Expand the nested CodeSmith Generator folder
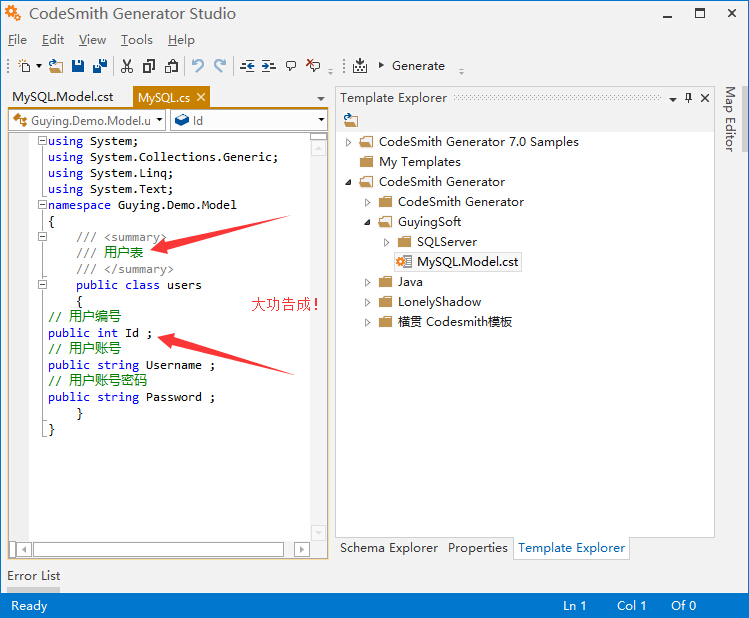 pyautogui.click(x=367, y=202)
